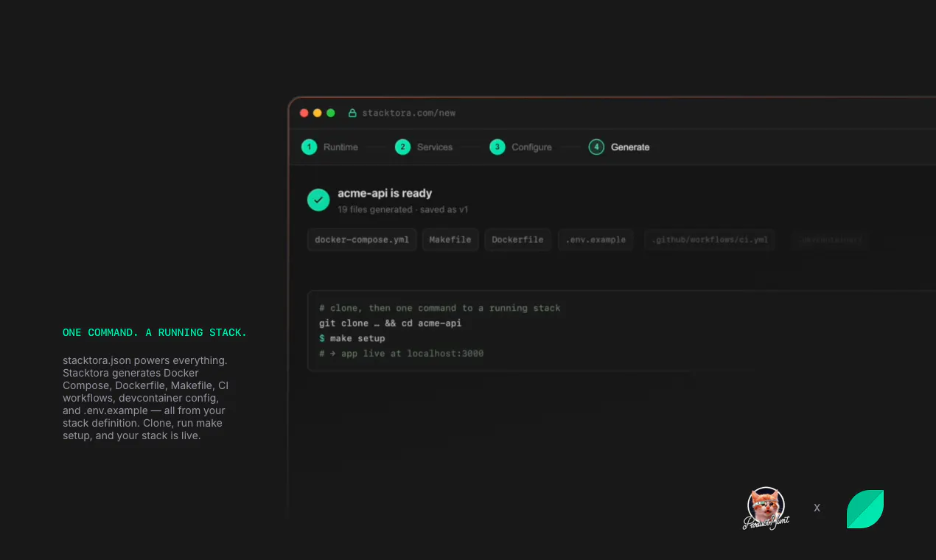Open the Dockerfile file chip
Screen dimensions: 936x560
click(517, 239)
